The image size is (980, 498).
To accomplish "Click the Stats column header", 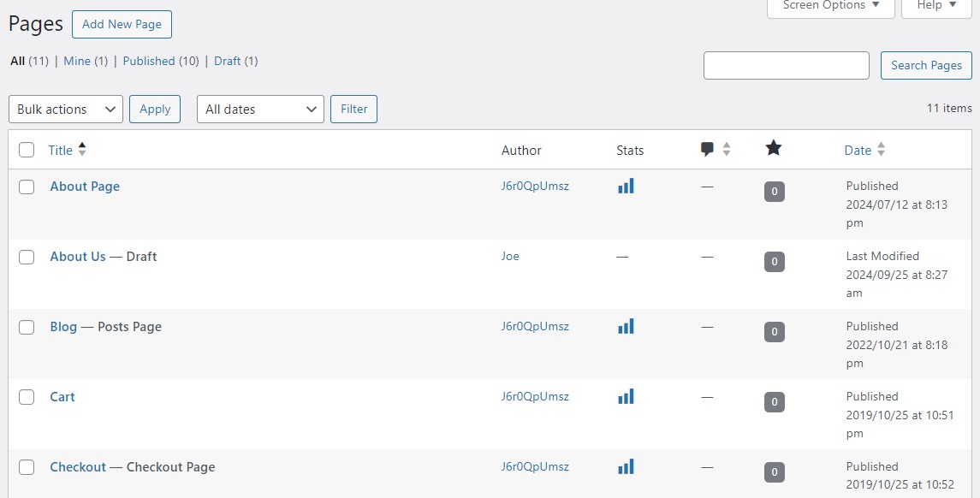I will click(630, 150).
